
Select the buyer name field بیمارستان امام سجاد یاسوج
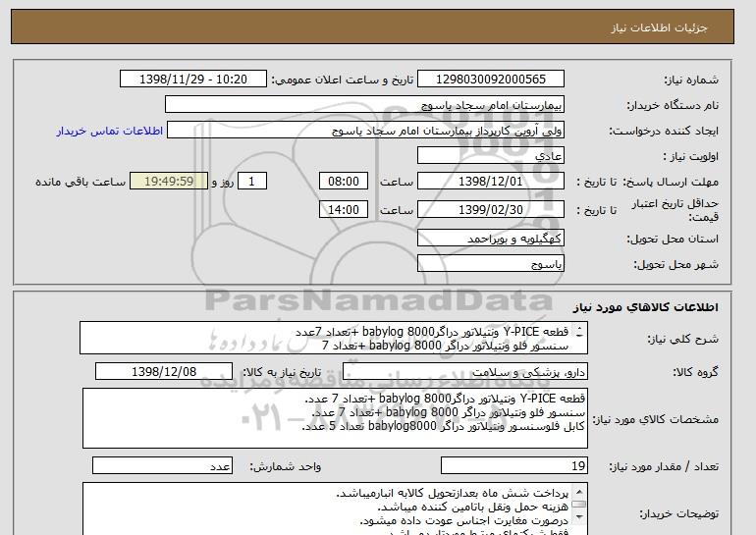click(364, 105)
